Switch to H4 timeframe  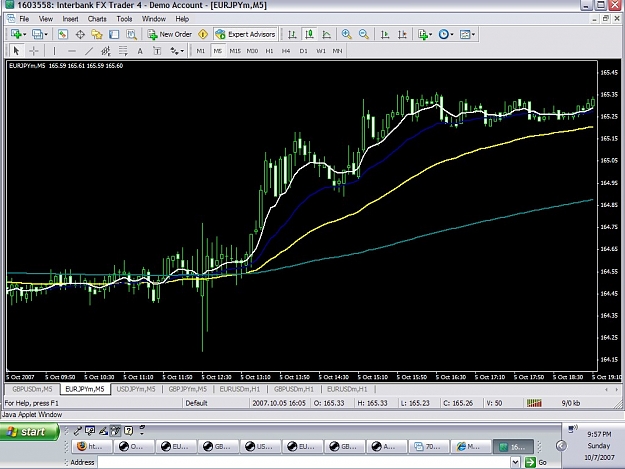click(286, 51)
